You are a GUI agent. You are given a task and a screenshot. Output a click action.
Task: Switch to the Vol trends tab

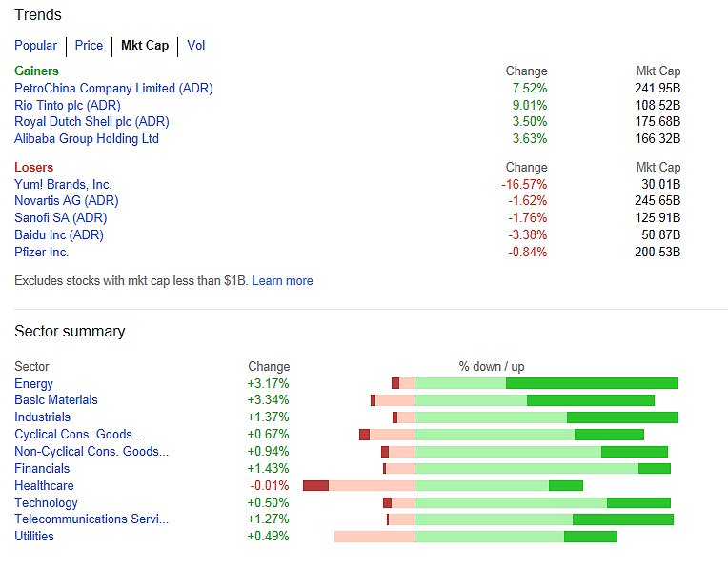click(196, 46)
